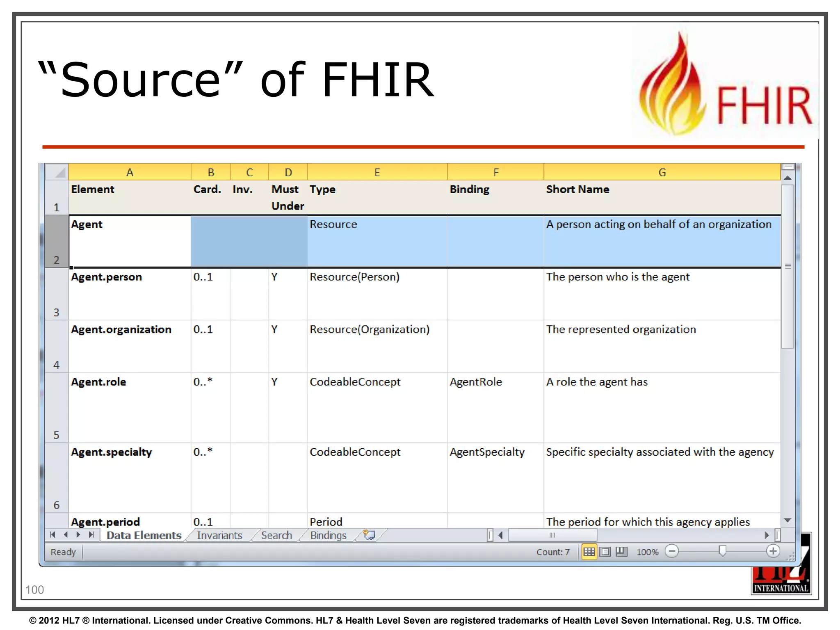
Task: Click the 'AgentSpecialty' binding cell
Action: (495, 478)
